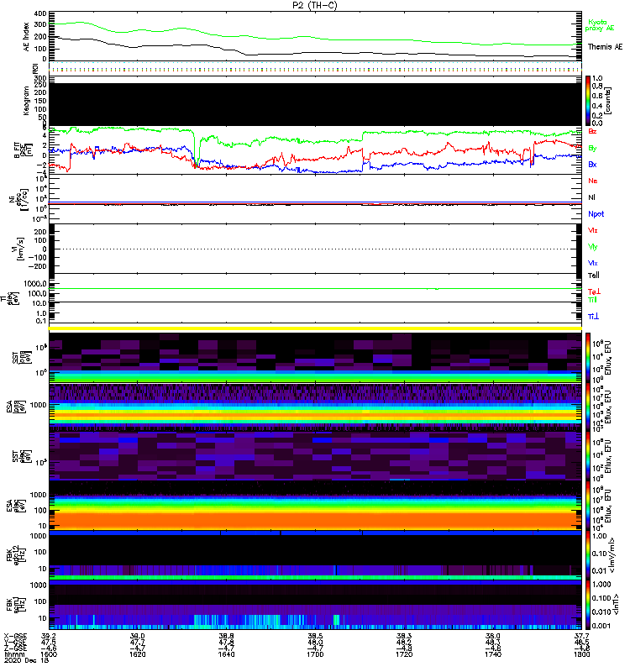This screenshot has width=630, height=672.
Task: Click the 1700 time tick label
Action: tap(315, 656)
